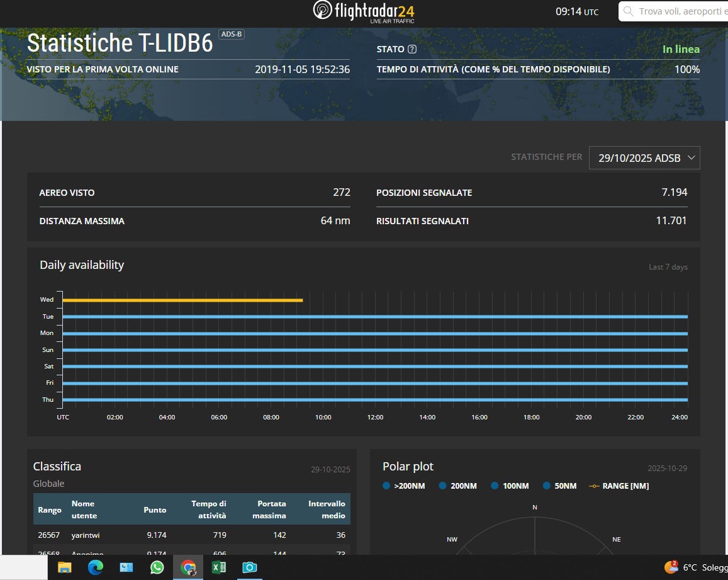Open File Explorer from the taskbar

coord(64,567)
